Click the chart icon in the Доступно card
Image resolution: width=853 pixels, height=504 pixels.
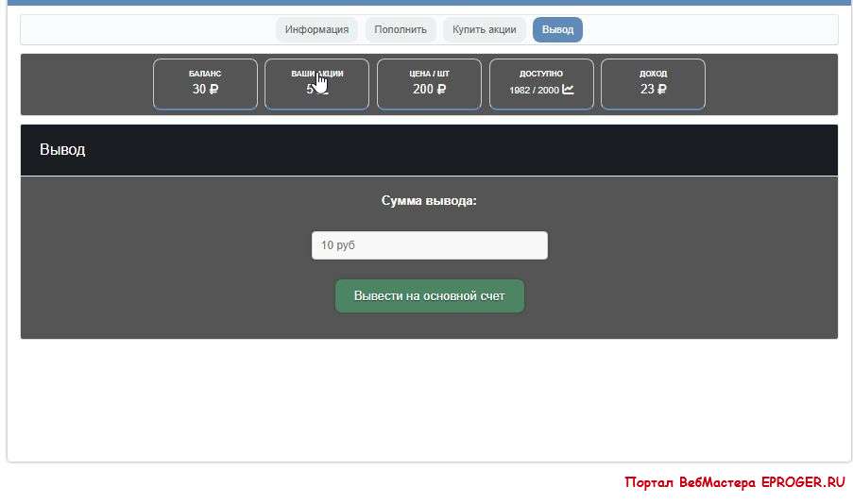(x=568, y=90)
